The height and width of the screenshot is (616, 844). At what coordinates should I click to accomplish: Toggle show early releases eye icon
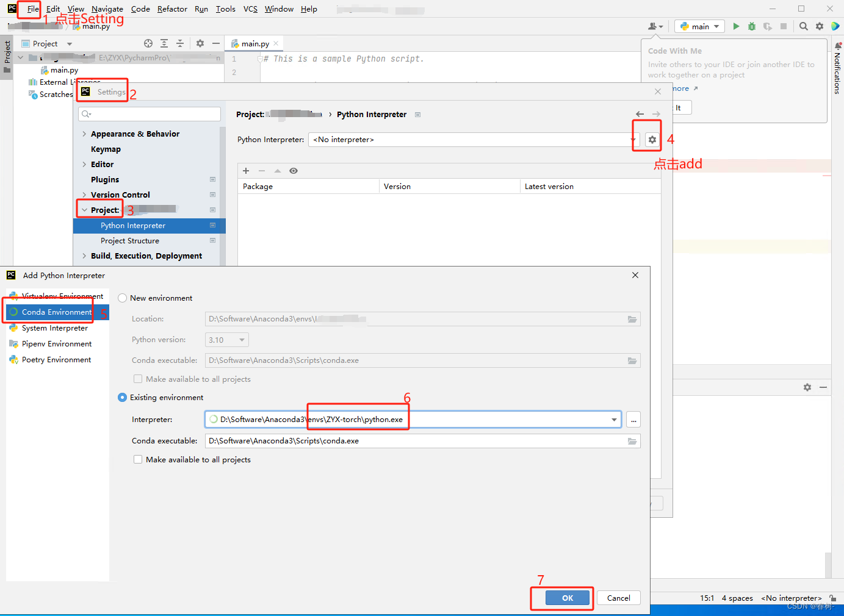tap(294, 171)
